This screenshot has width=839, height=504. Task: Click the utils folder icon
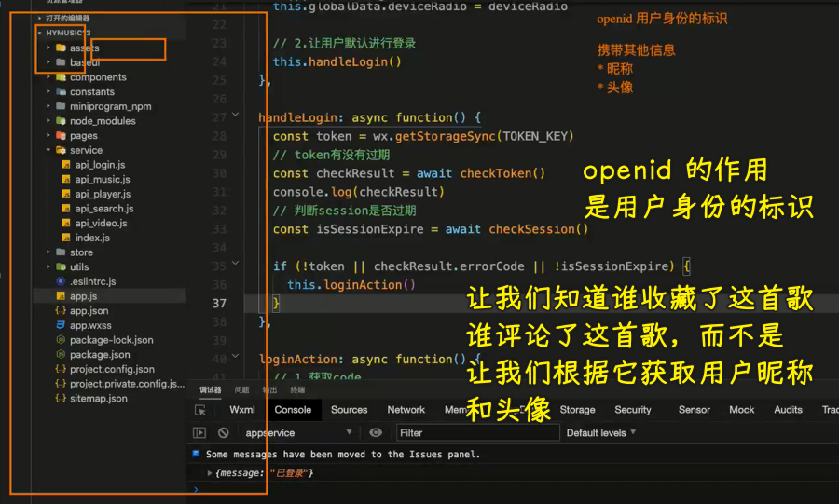(61, 266)
